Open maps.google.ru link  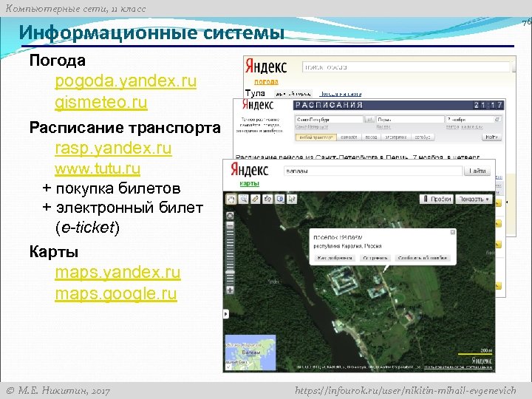116,294
